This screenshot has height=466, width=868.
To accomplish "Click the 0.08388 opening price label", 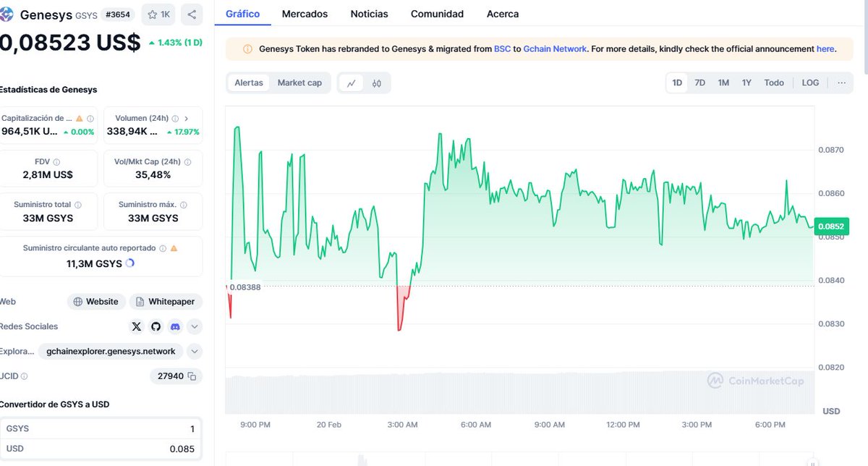I will click(245, 287).
